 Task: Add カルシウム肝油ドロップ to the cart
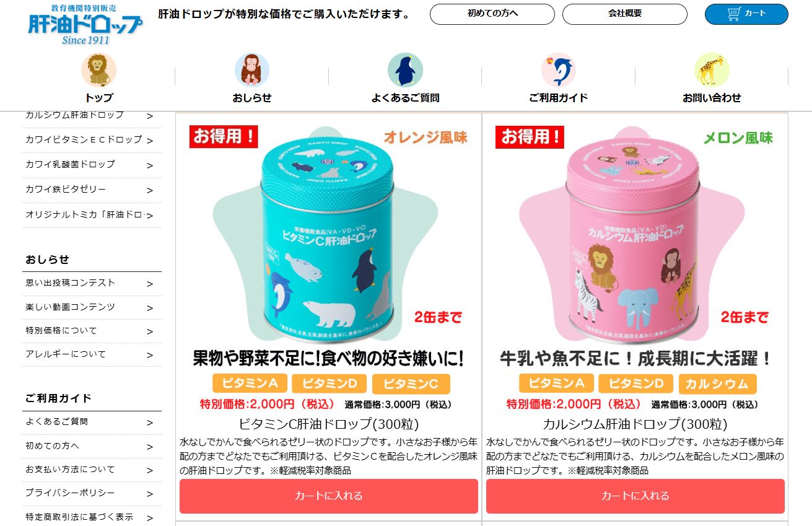pos(635,496)
